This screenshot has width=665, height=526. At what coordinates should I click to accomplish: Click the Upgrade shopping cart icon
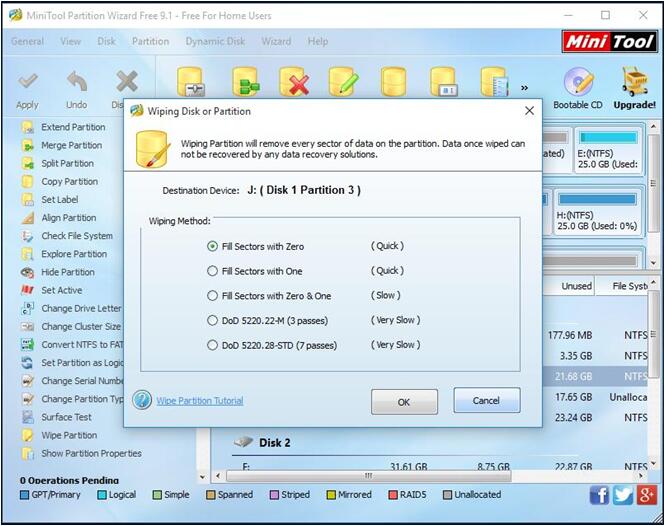(x=635, y=81)
